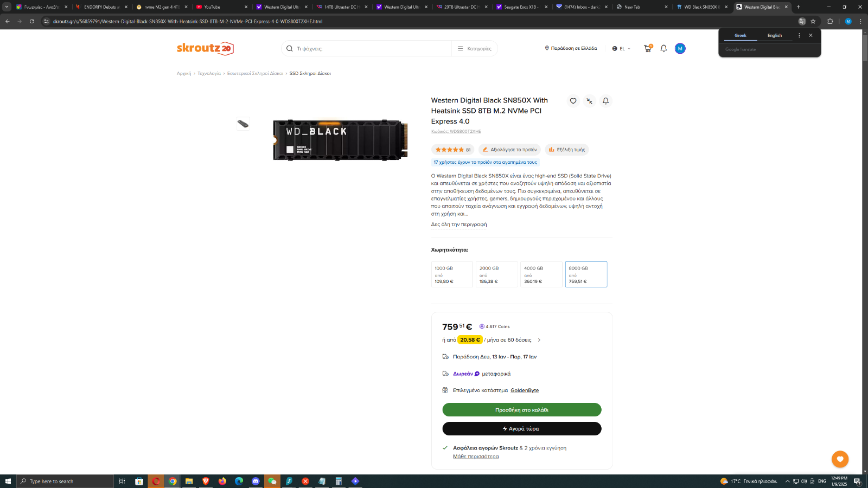Open WeChat from the taskbar
The image size is (868, 488).
(x=272, y=481)
